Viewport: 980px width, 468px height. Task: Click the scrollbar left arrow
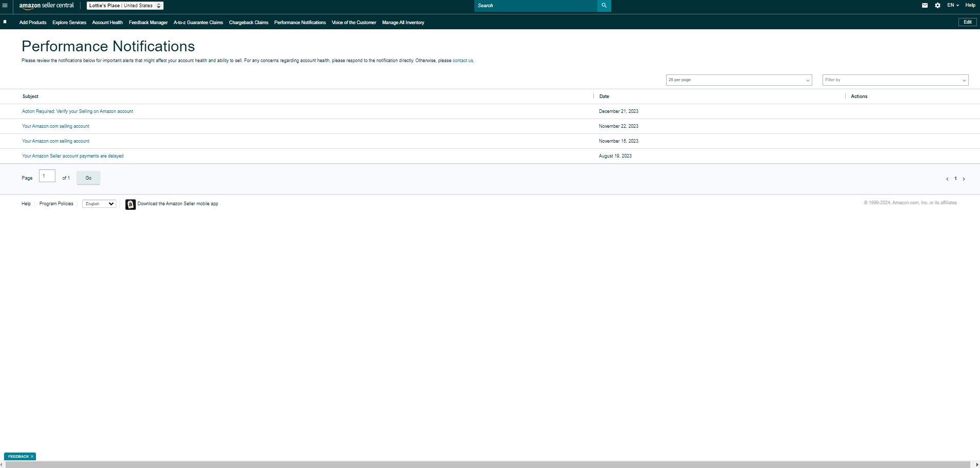point(2,465)
